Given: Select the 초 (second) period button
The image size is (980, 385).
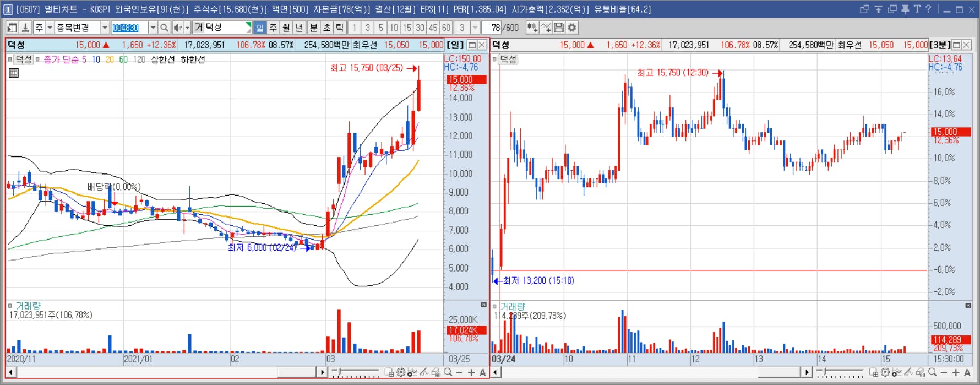Looking at the screenshot, I should point(326,28).
